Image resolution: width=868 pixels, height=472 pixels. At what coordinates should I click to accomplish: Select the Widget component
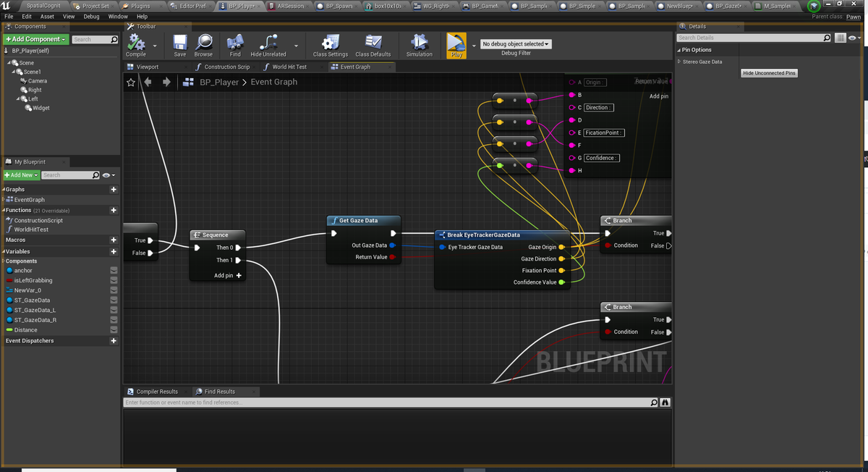[41, 108]
